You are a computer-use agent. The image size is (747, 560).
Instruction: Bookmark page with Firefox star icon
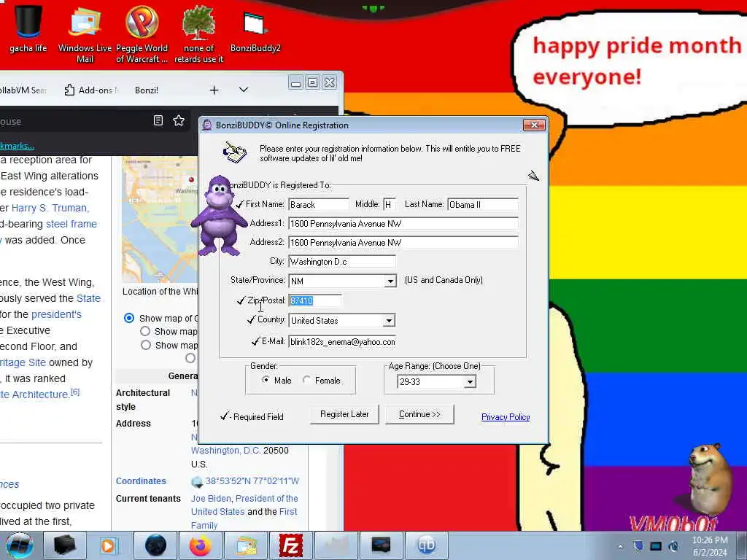pyautogui.click(x=179, y=120)
